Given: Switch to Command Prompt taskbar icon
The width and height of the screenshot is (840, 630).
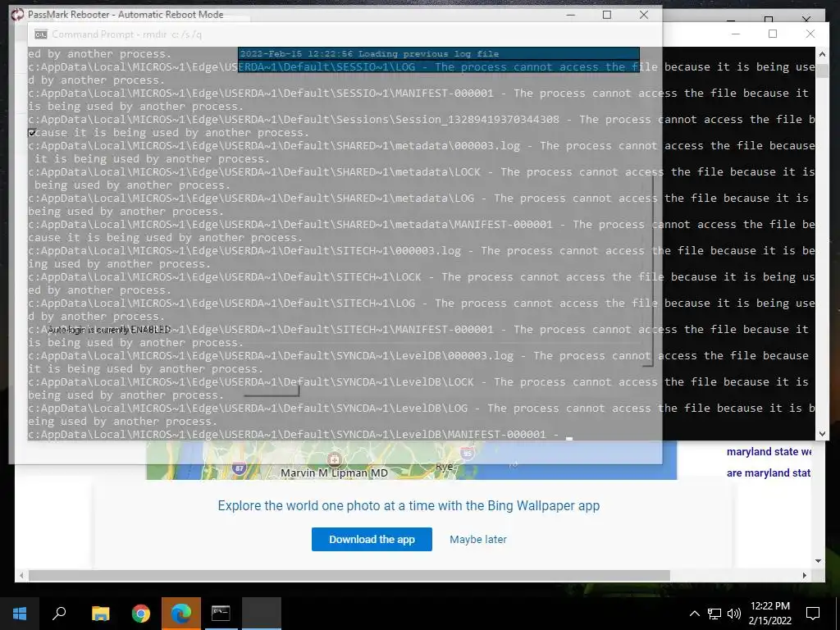Looking at the screenshot, I should point(221,614).
